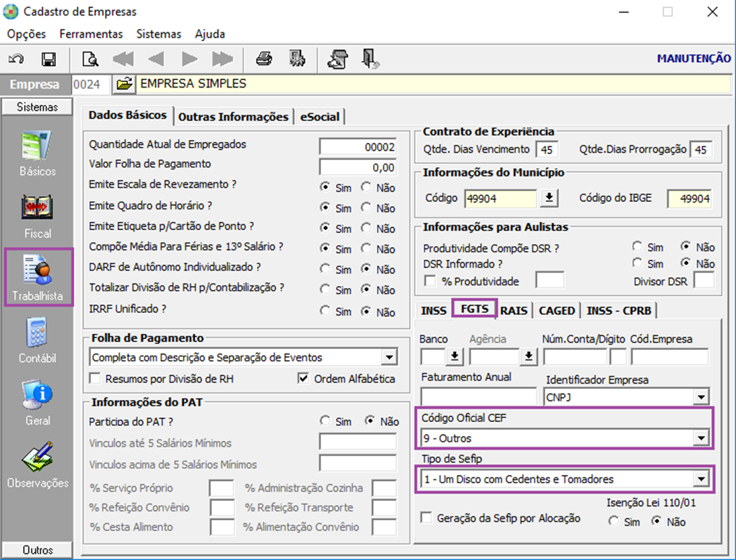736x560 pixels.
Task: Click the undo icon in toolbar
Action: [x=16, y=59]
